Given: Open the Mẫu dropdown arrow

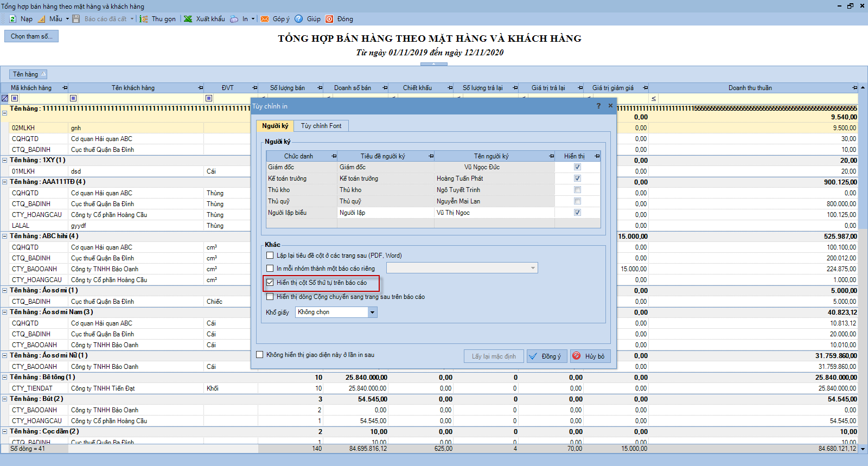Looking at the screenshot, I should click(67, 19).
